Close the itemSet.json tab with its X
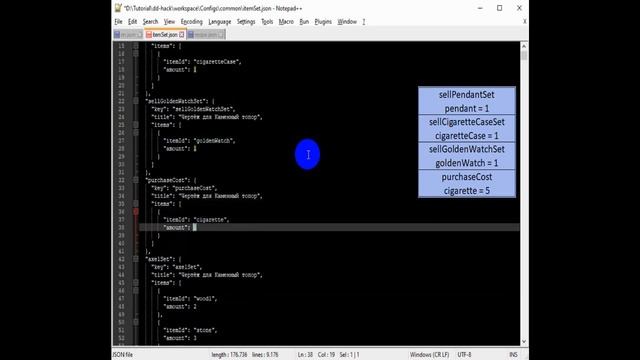This screenshot has height=360, width=640. tap(182, 35)
